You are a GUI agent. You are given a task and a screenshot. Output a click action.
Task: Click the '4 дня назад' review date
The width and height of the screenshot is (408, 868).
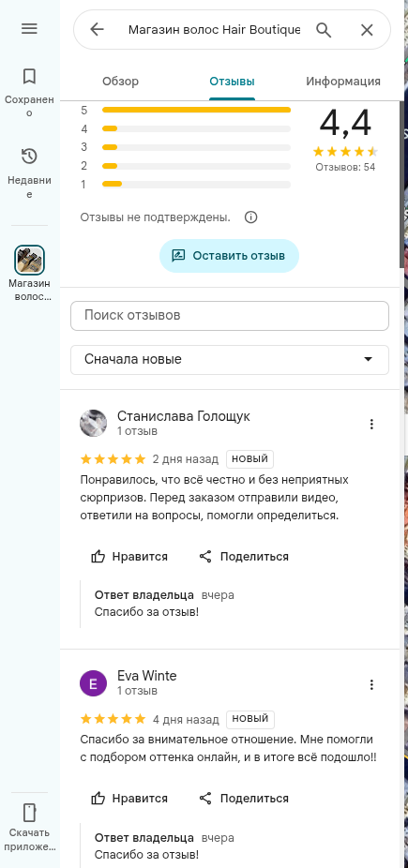[x=186, y=720]
